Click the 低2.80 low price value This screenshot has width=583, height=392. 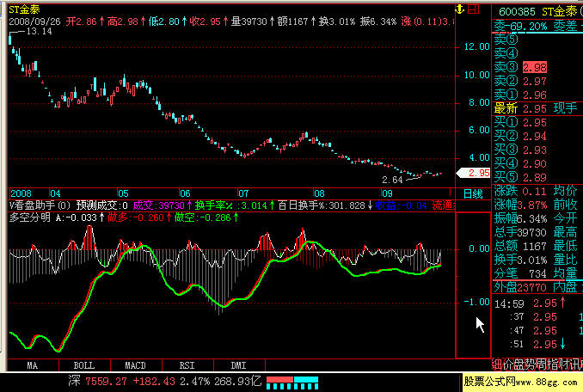point(163,21)
